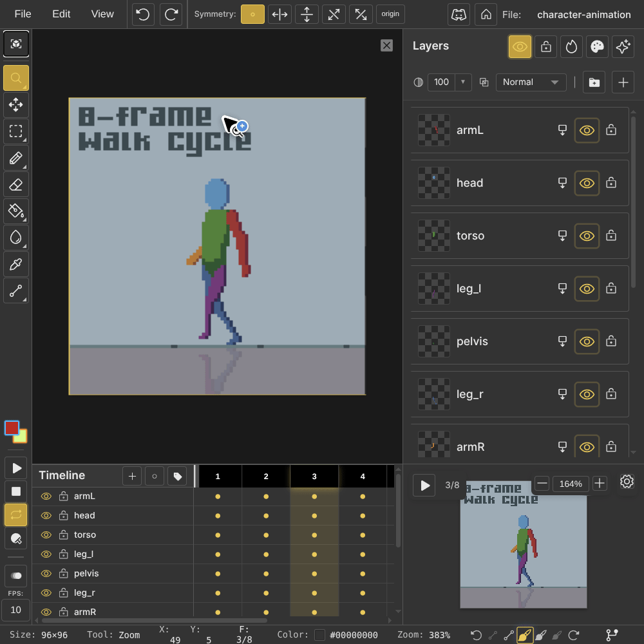Select the Move tool

tap(16, 105)
